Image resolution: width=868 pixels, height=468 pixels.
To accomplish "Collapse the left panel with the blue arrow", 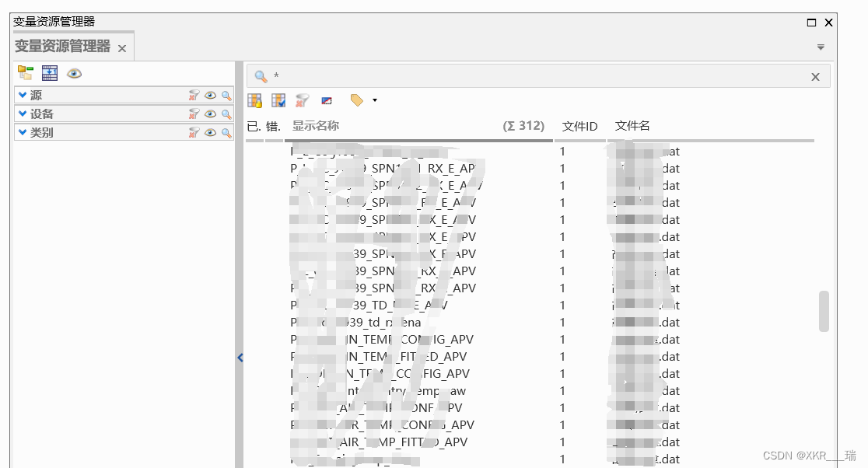I will click(240, 358).
